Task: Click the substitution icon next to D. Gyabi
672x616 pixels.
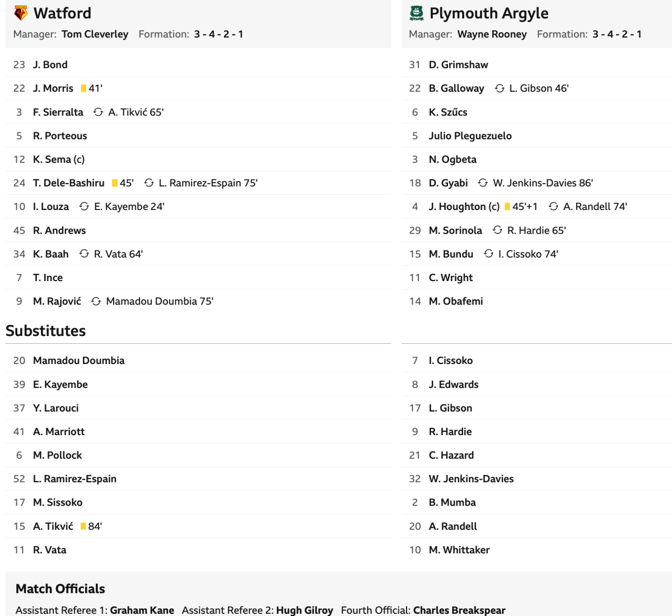Action: pos(483,183)
